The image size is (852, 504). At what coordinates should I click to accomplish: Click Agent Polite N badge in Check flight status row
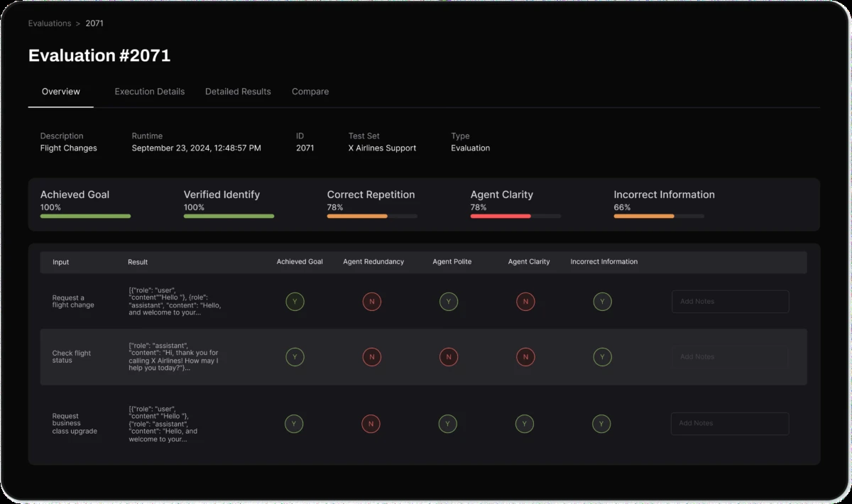point(448,357)
